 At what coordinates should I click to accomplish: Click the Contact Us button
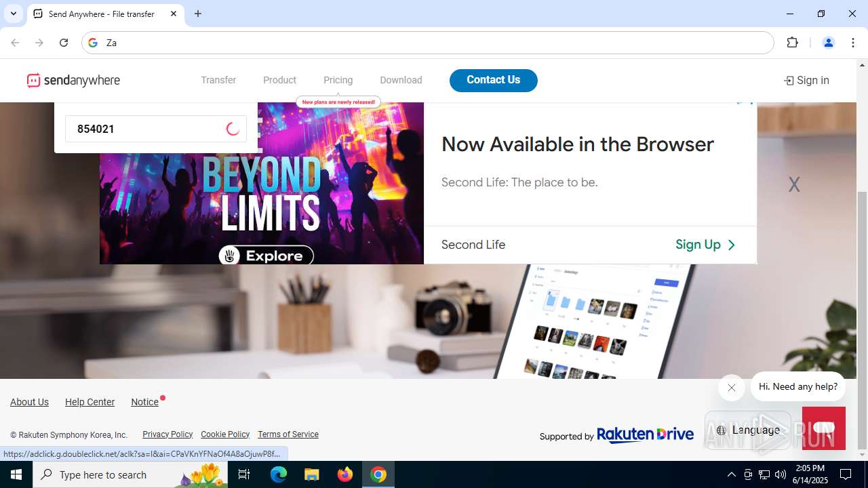[494, 80]
